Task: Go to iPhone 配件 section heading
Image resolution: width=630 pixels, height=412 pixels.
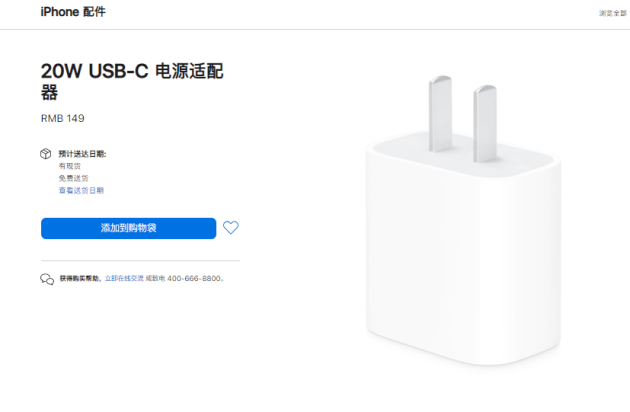Action: click(x=73, y=12)
